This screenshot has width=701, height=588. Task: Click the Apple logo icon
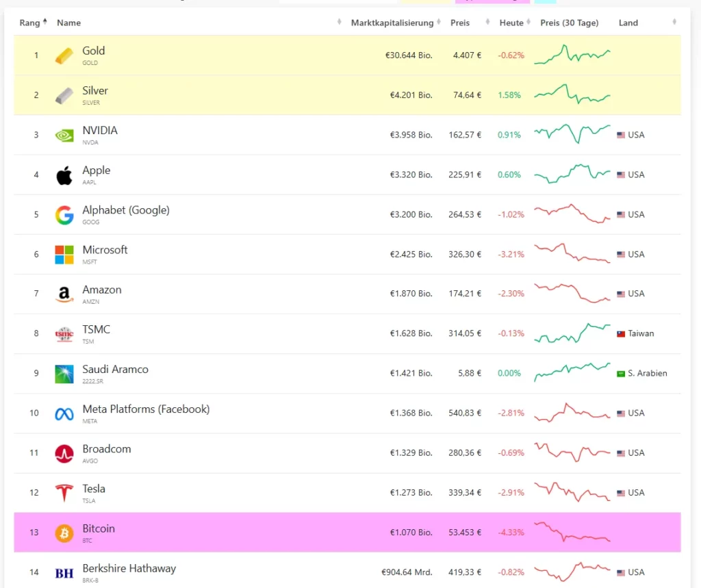64,175
